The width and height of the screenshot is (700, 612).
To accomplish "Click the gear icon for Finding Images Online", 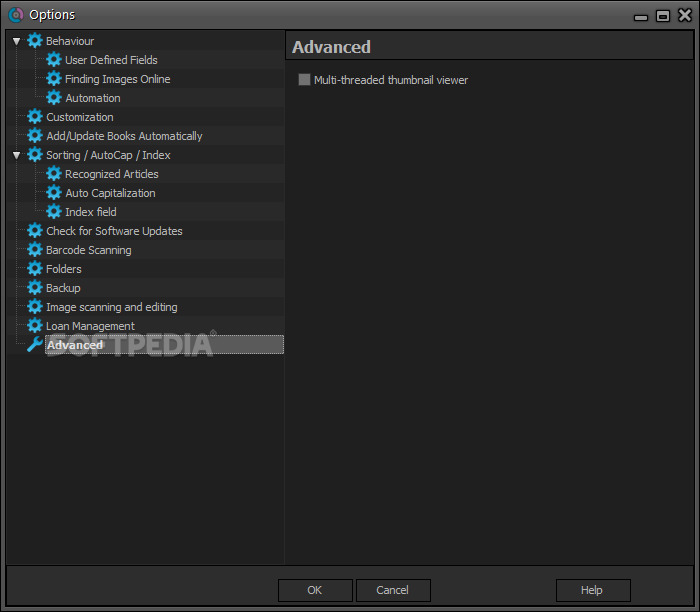I will pyautogui.click(x=54, y=79).
